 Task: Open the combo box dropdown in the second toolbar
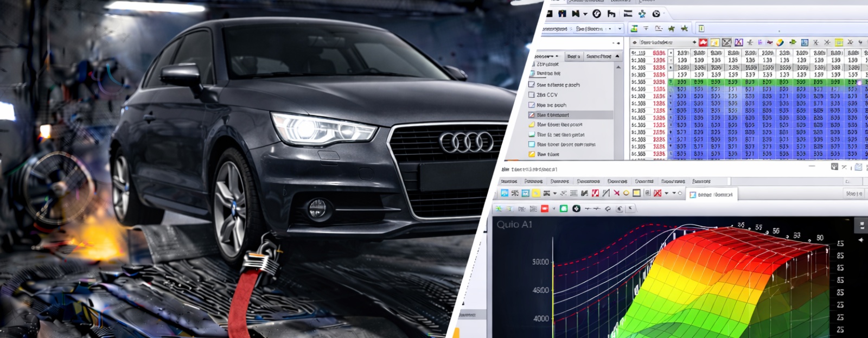620,28
